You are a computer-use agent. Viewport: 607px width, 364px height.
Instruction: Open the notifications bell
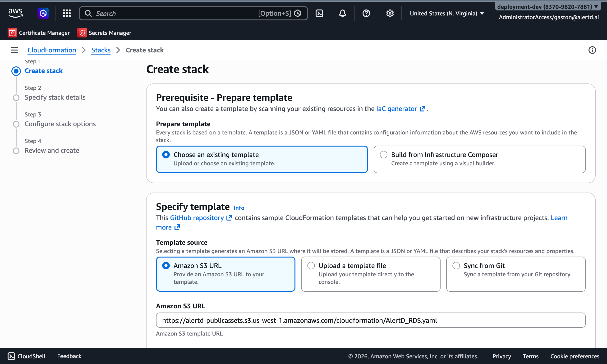[x=343, y=13]
